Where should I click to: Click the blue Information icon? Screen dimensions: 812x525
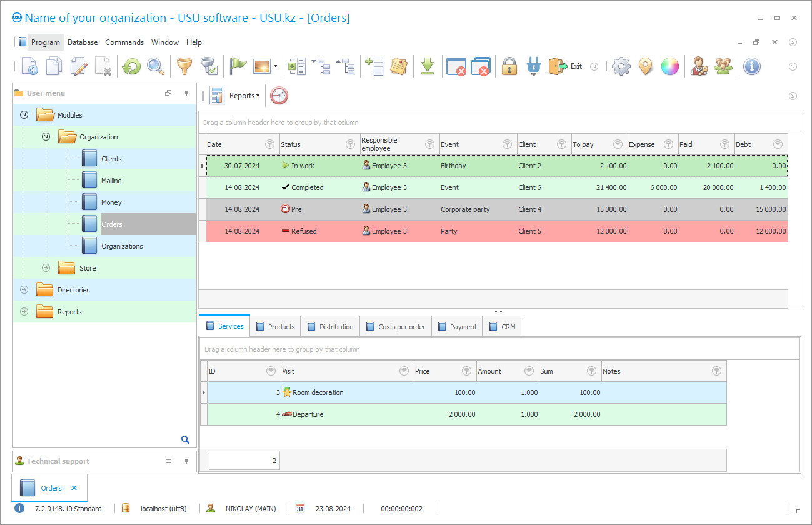(x=752, y=66)
